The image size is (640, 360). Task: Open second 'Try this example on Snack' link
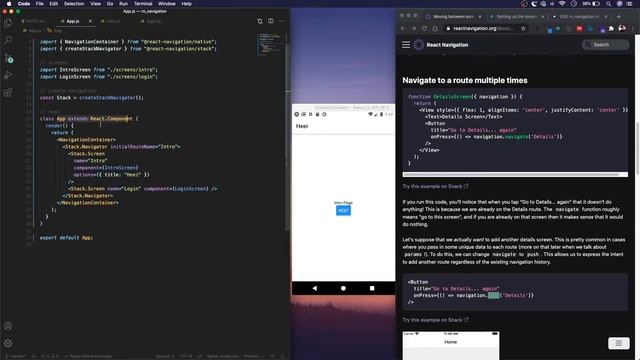pos(435,320)
